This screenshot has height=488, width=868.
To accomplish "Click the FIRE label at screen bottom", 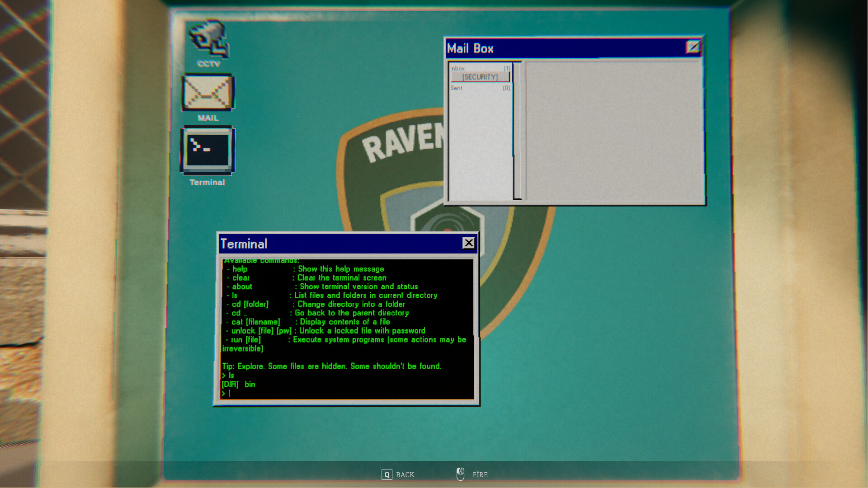I will pos(480,474).
